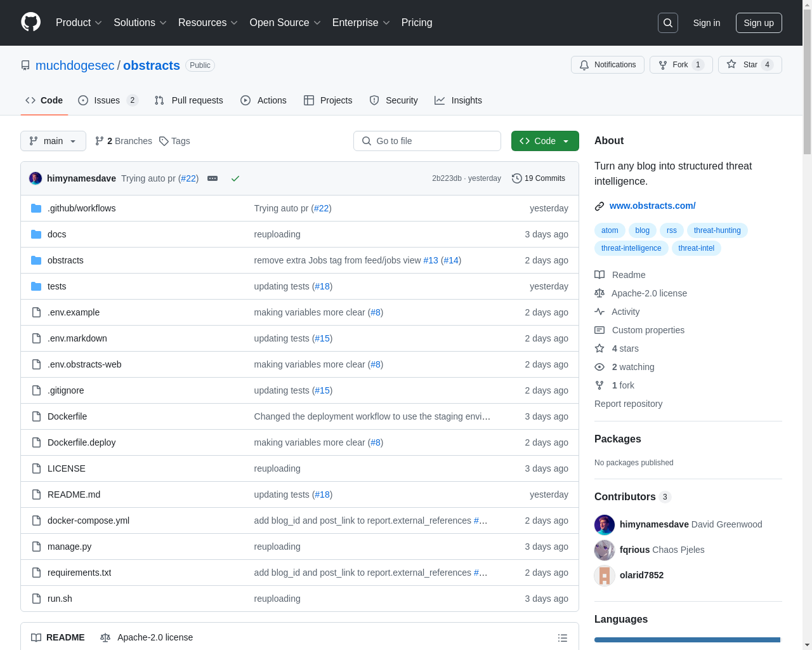Switch to the Projects tab

point(328,100)
